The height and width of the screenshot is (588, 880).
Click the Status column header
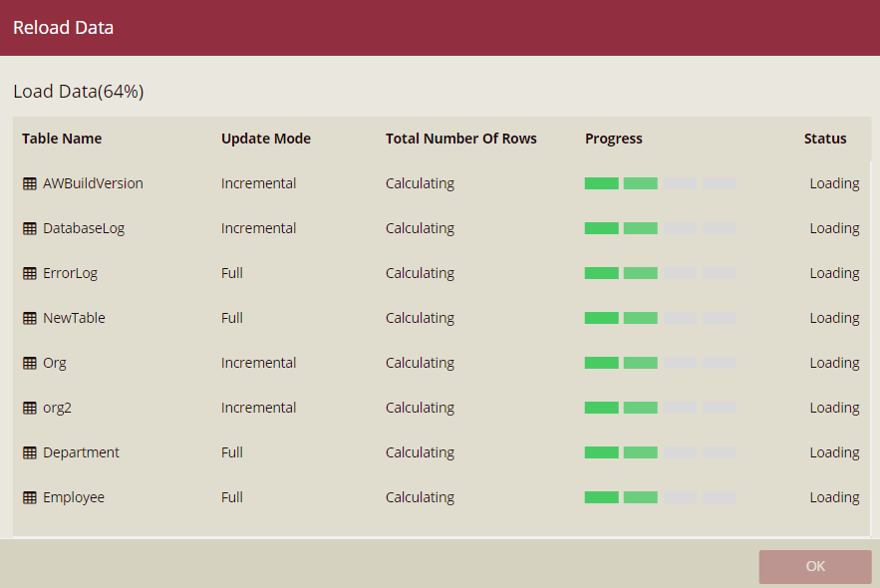point(825,139)
